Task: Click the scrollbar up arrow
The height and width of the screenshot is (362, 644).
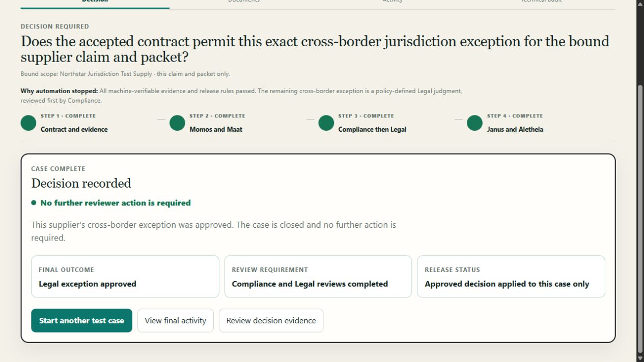Action: [640, 3]
